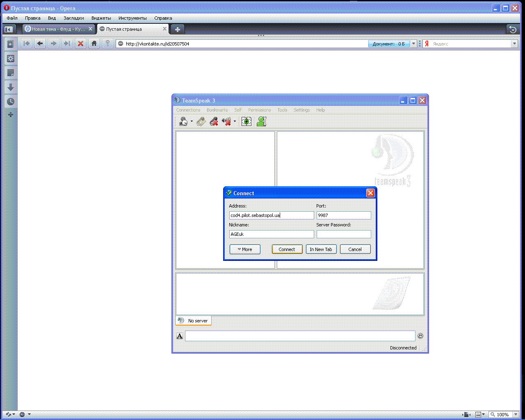Go to the Opera home page icon
The height and width of the screenshot is (420, 525).
(x=94, y=43)
